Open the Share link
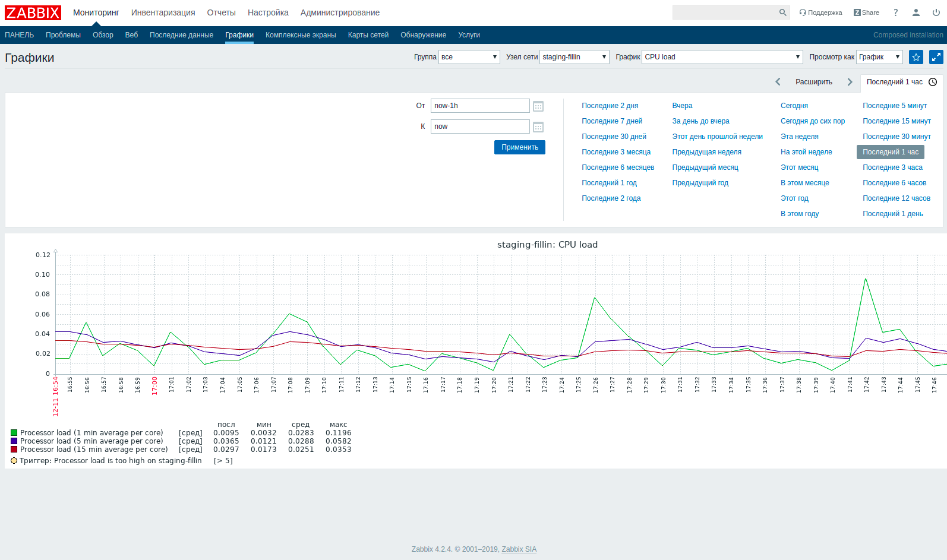The width and height of the screenshot is (947, 560). pos(866,12)
